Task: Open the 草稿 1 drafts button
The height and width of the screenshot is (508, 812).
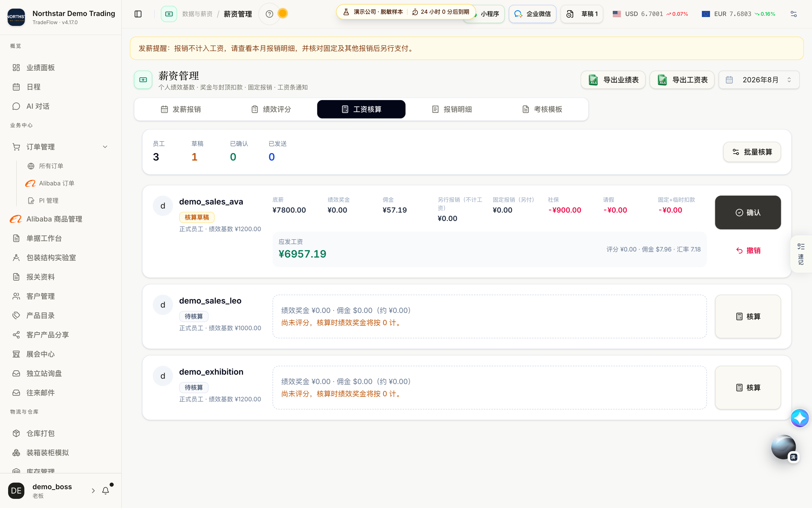Action: pos(582,14)
